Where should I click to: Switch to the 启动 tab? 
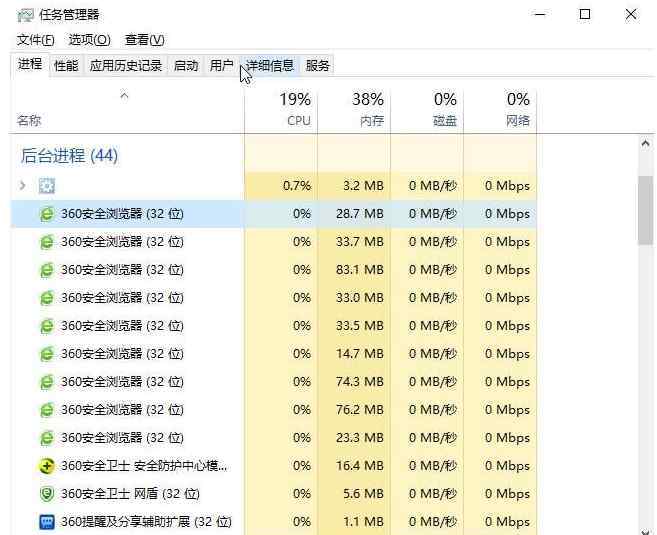186,65
